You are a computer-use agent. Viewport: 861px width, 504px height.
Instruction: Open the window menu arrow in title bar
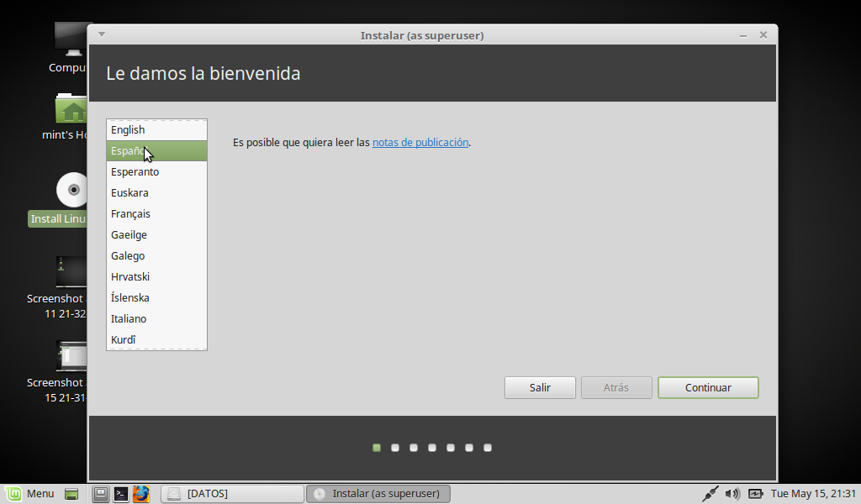[x=102, y=34]
